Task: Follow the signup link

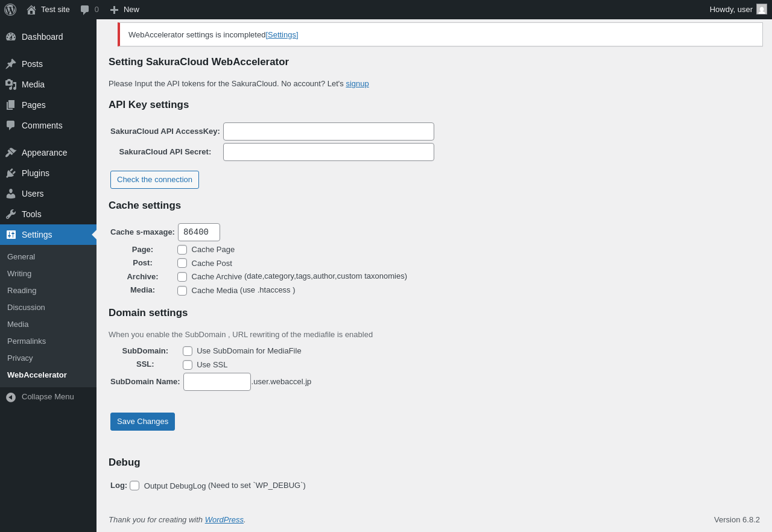Action: tap(357, 84)
